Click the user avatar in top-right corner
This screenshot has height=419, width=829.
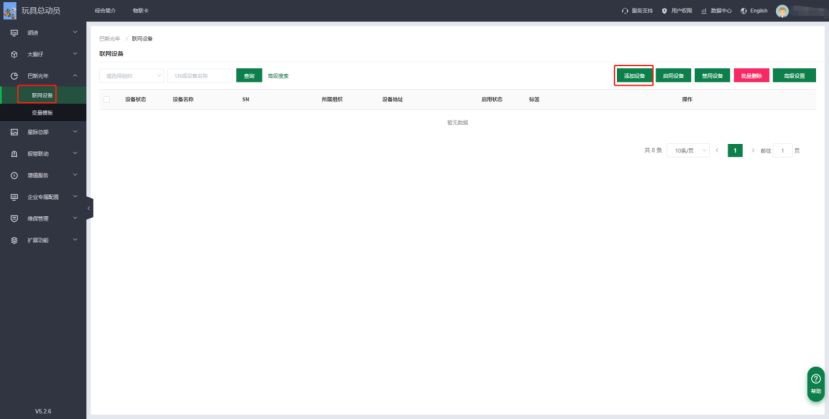[x=782, y=10]
